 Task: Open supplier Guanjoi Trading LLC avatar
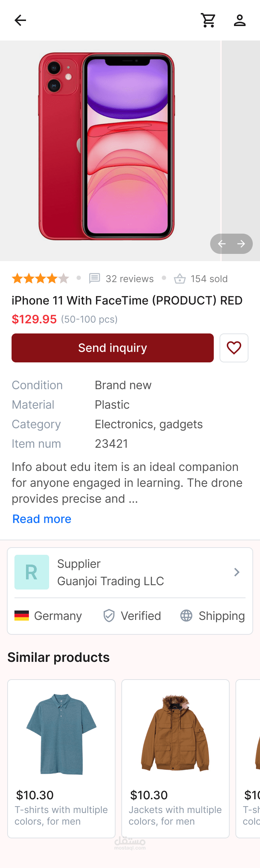(x=32, y=572)
